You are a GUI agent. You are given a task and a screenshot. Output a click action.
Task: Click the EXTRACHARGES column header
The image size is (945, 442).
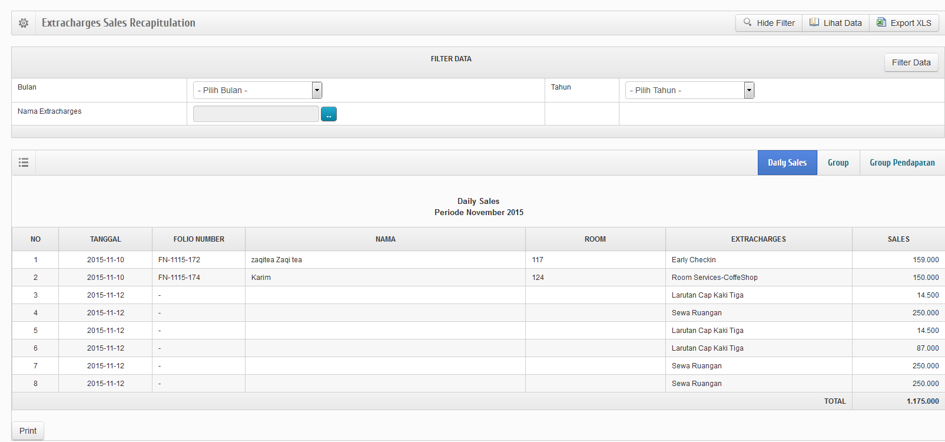point(758,239)
